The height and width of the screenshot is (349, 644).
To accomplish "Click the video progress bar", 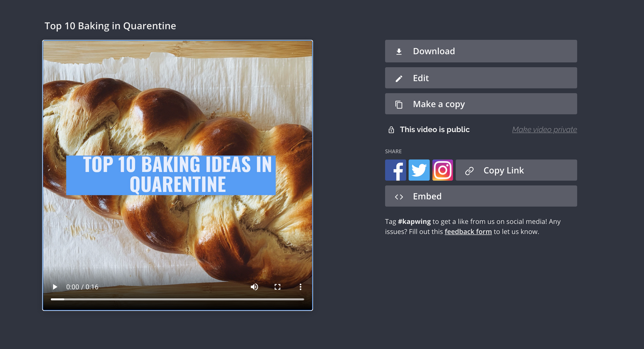I will [x=177, y=299].
